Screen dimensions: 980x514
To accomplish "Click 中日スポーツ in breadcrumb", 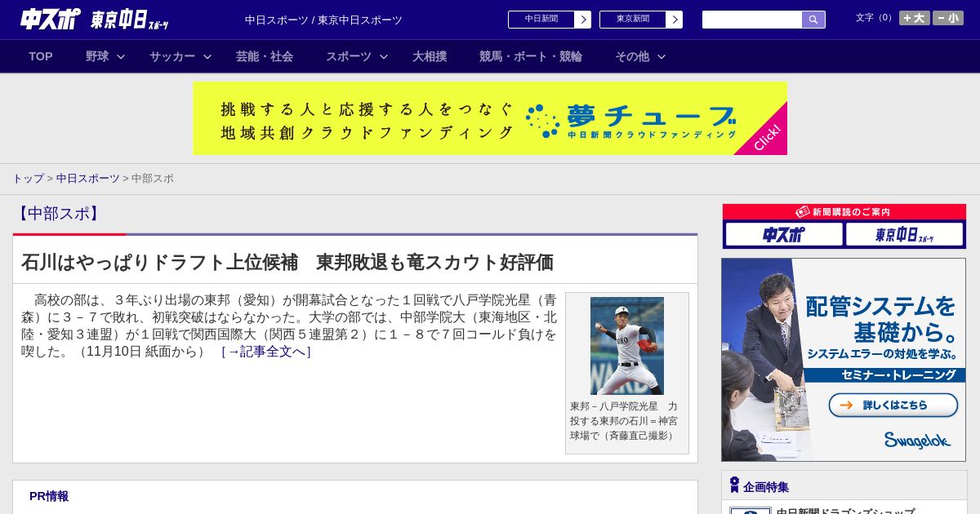I will coord(87,179).
